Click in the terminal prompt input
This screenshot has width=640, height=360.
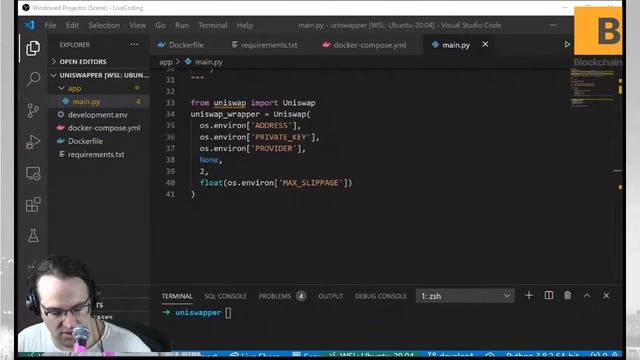tap(228, 313)
